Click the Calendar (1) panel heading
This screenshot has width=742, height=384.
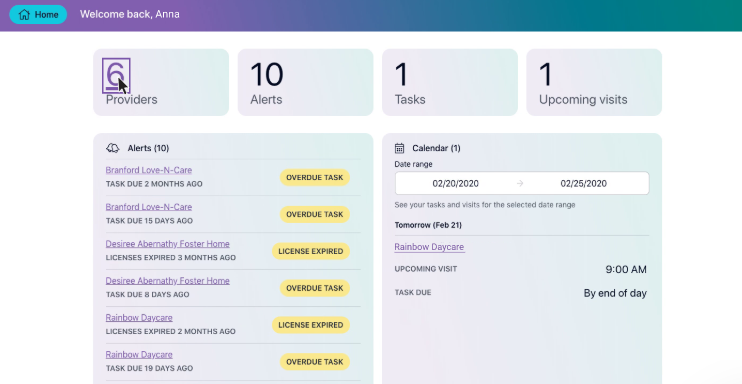click(436, 148)
